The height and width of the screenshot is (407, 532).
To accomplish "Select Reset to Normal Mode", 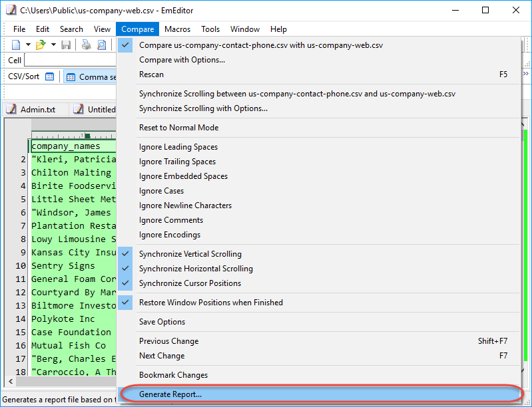I will click(x=318, y=128).
